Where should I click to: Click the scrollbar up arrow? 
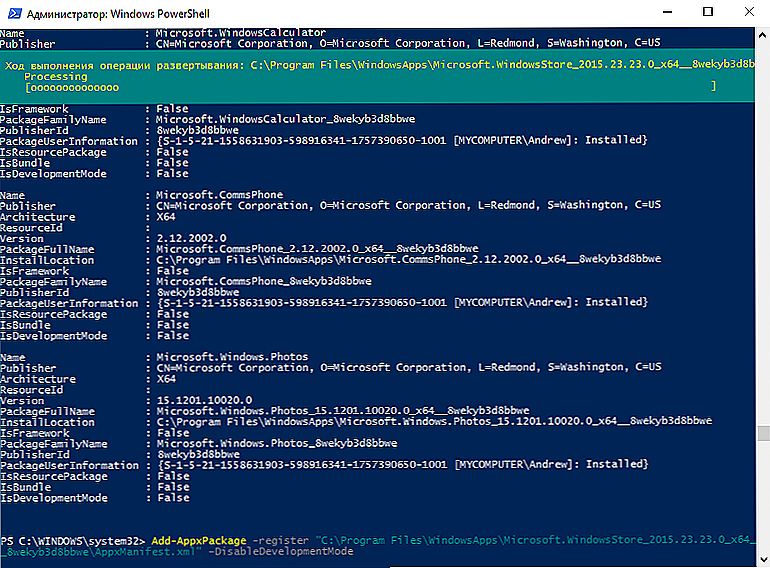click(x=763, y=35)
